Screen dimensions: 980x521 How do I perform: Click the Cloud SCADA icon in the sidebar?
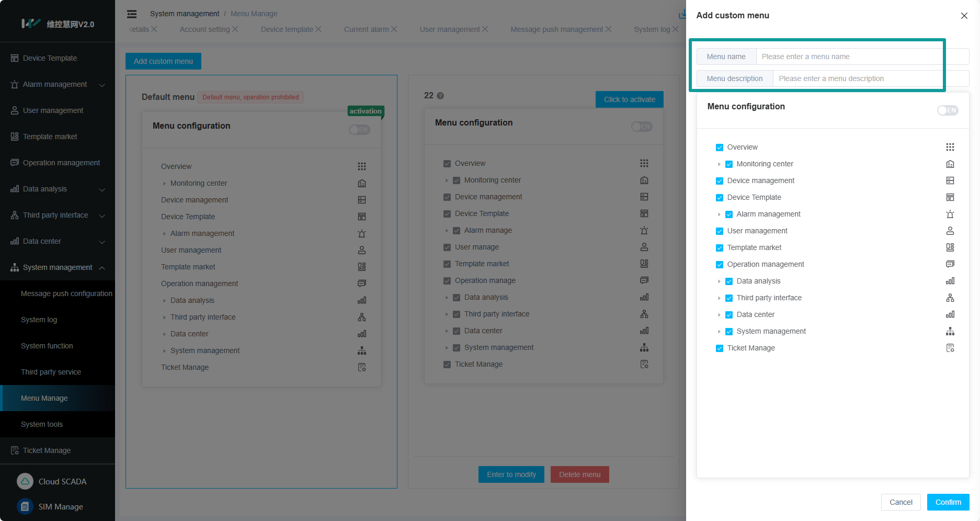pyautogui.click(x=25, y=481)
